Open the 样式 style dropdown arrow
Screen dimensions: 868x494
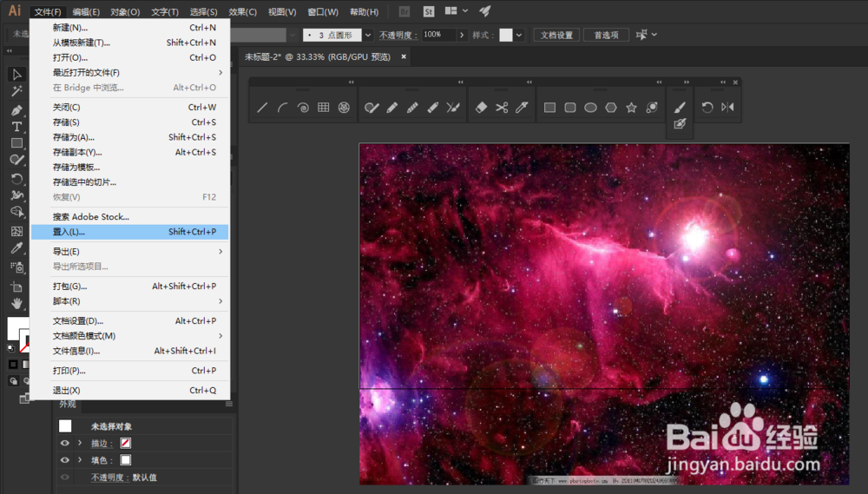point(519,35)
